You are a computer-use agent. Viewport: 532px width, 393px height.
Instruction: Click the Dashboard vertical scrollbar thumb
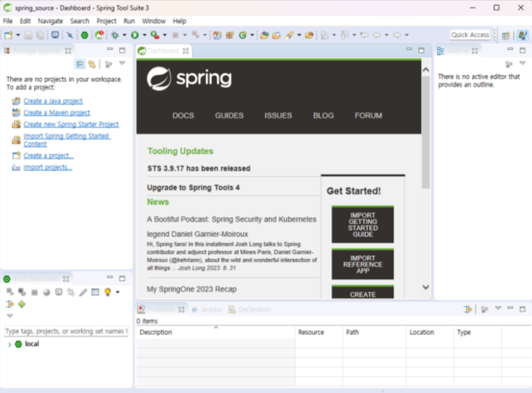tap(426, 132)
